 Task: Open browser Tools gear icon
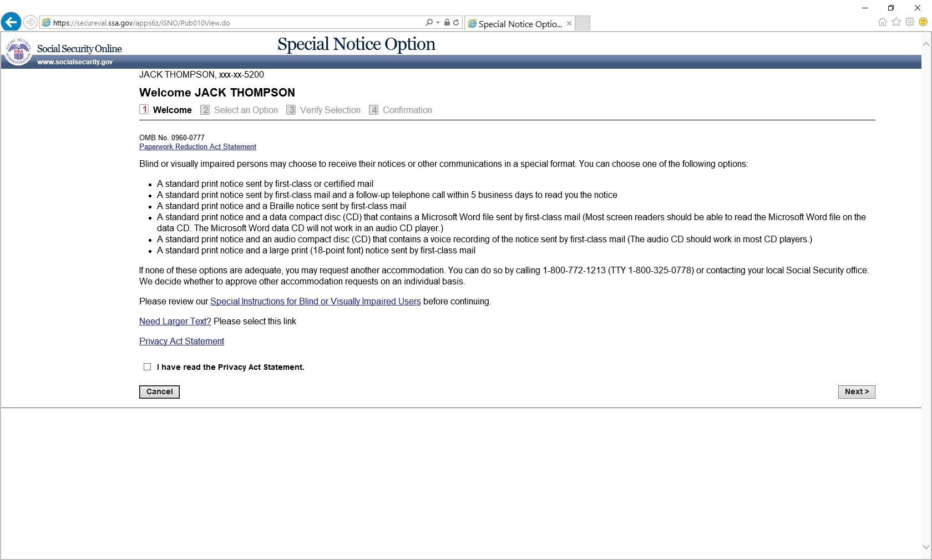click(x=910, y=22)
